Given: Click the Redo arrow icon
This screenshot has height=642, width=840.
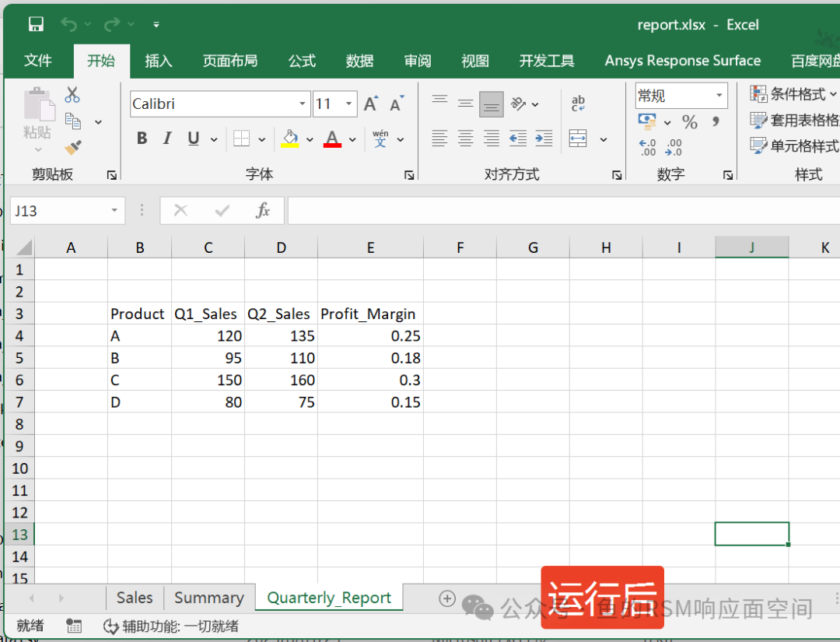Looking at the screenshot, I should pos(112,24).
